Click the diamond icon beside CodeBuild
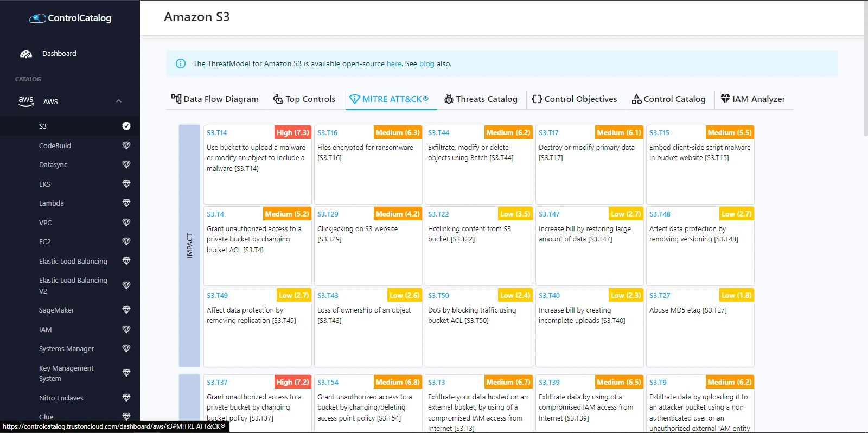 click(x=126, y=145)
